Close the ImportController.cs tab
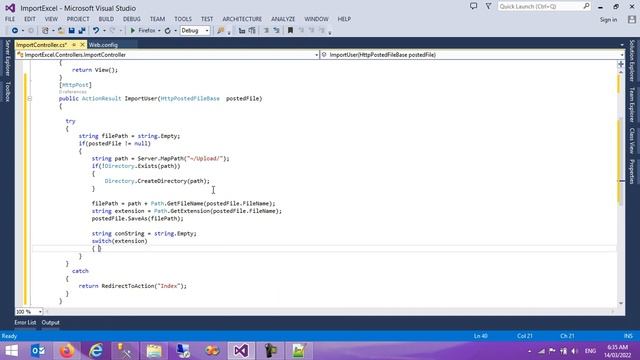This screenshot has width=640, height=360. point(82,44)
